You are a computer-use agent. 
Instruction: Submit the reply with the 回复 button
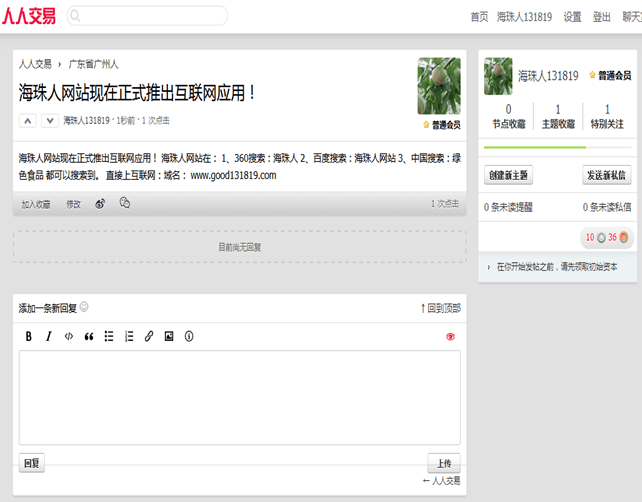(x=32, y=463)
